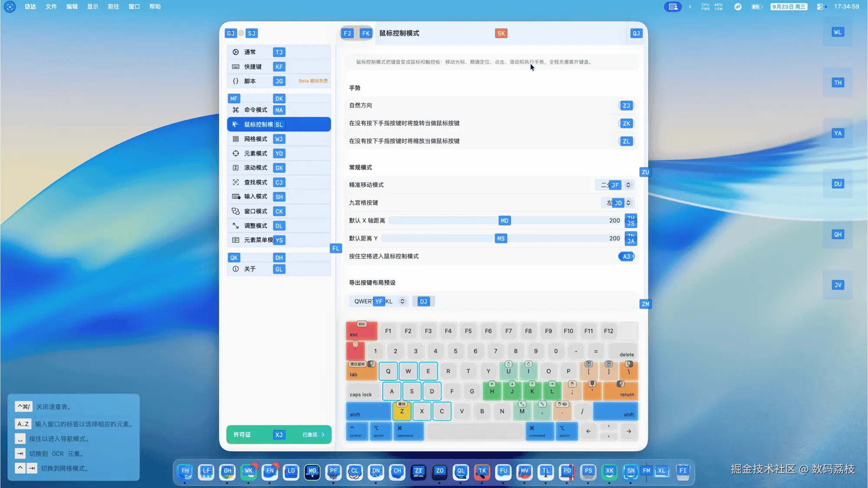868x488 pixels.
Task: Select 元素菜单模式 in the sidebar
Action: tap(279, 240)
